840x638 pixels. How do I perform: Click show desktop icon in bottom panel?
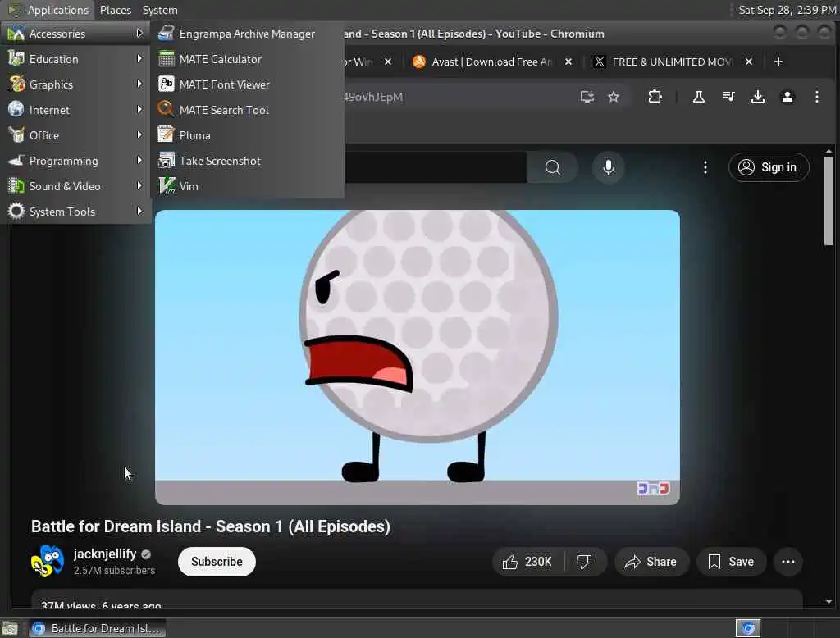(x=10, y=628)
